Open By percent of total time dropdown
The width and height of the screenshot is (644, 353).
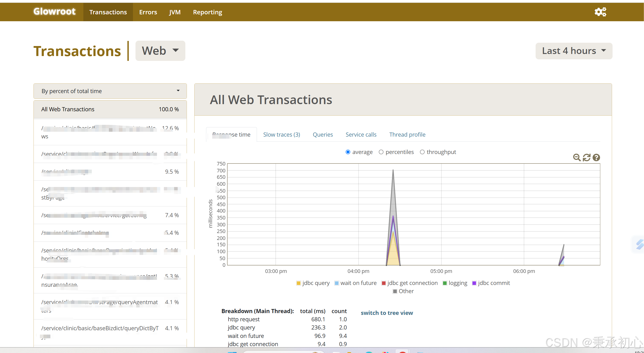click(x=110, y=91)
